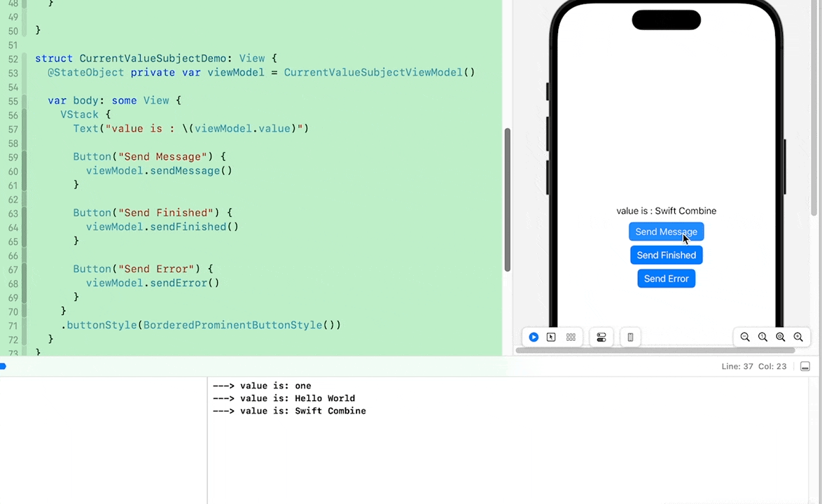
Task: Click line number 52 in gutter
Action: coord(13,59)
